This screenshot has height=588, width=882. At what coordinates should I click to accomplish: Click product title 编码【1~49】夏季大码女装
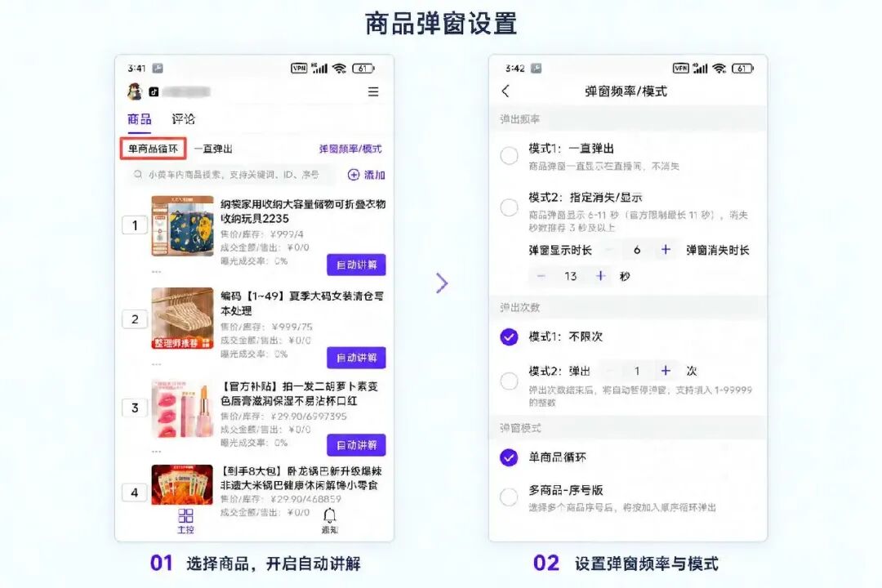click(x=302, y=303)
